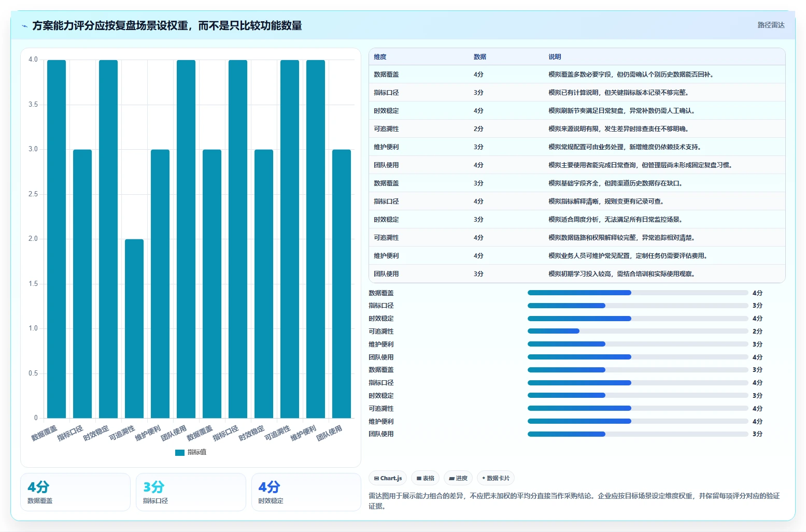The width and height of the screenshot is (806, 532).
Task: Click the 指标口径 progress bar showing 4分
Action: (638, 383)
